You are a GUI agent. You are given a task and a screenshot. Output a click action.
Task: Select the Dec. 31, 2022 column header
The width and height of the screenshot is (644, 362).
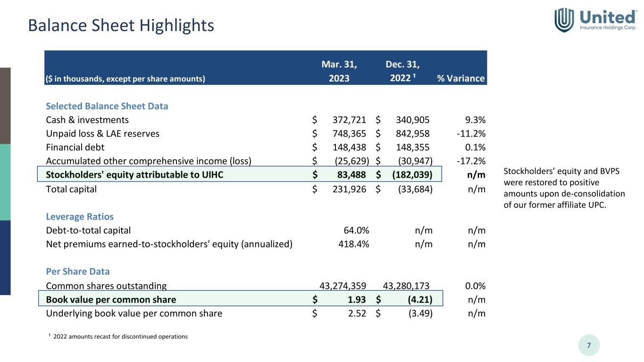[402, 71]
